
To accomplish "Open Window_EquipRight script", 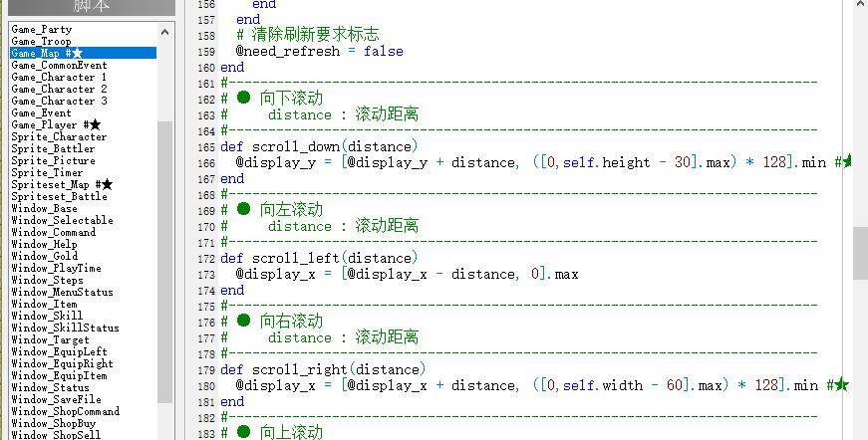I will [x=62, y=363].
